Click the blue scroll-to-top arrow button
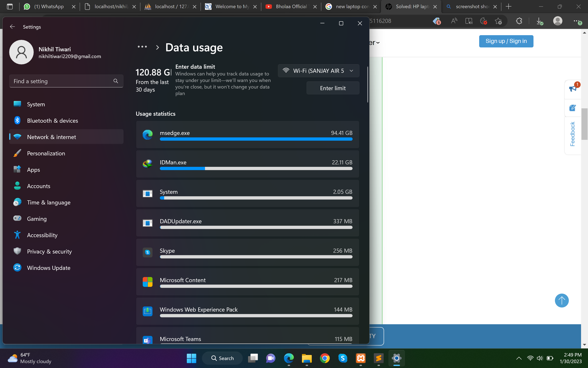The width and height of the screenshot is (588, 368). coord(562,300)
